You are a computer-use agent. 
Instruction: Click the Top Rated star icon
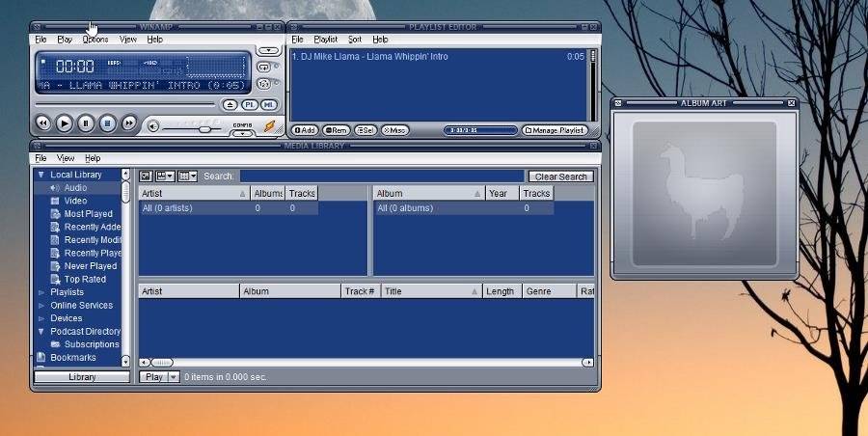point(55,279)
